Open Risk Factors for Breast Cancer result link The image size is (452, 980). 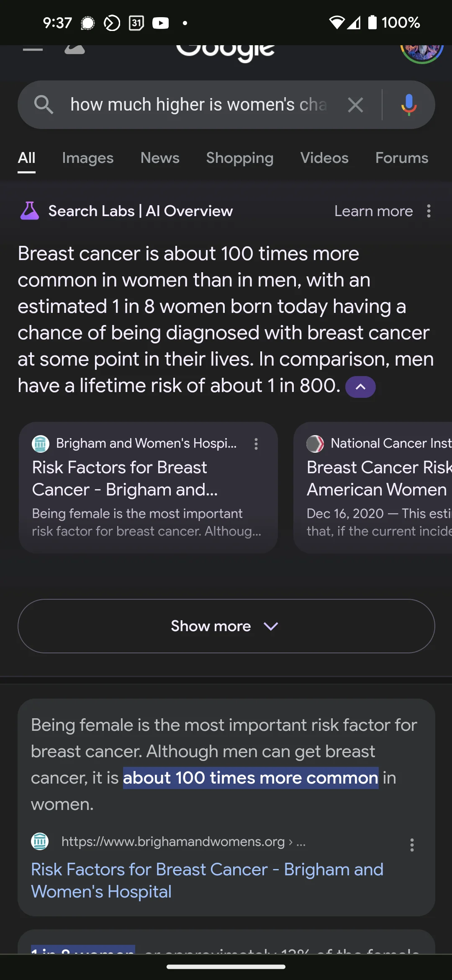(207, 880)
